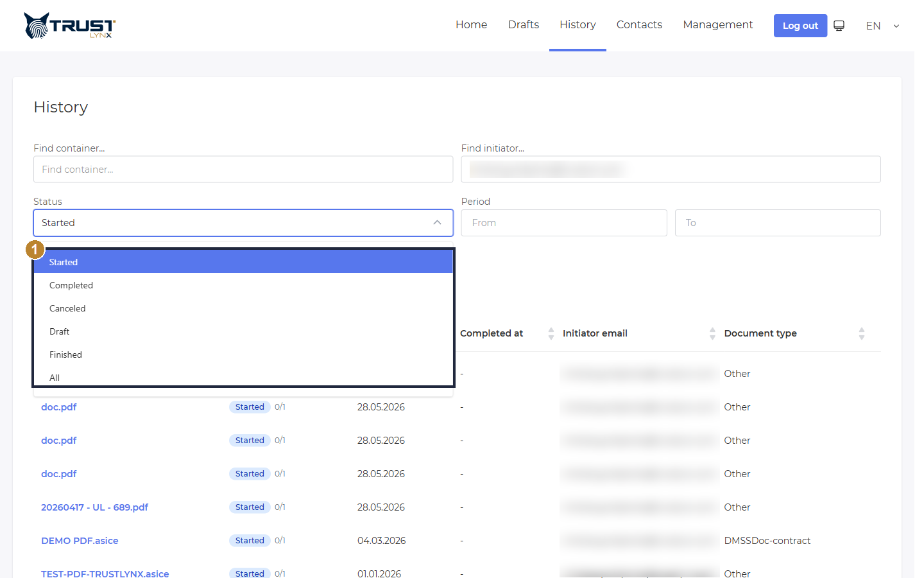Screen dimensions: 924x578
Task: Click Started badge in 20260417 - UL - 689.pdf row
Action: click(250, 507)
